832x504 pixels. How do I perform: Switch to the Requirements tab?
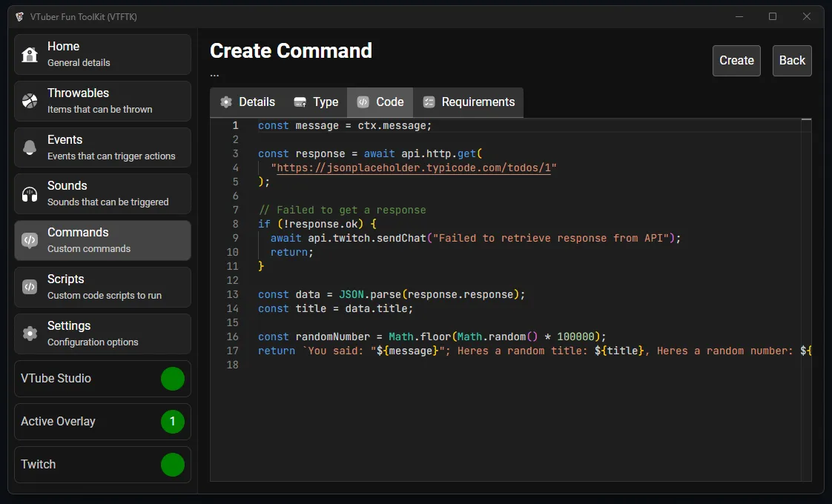(x=469, y=102)
